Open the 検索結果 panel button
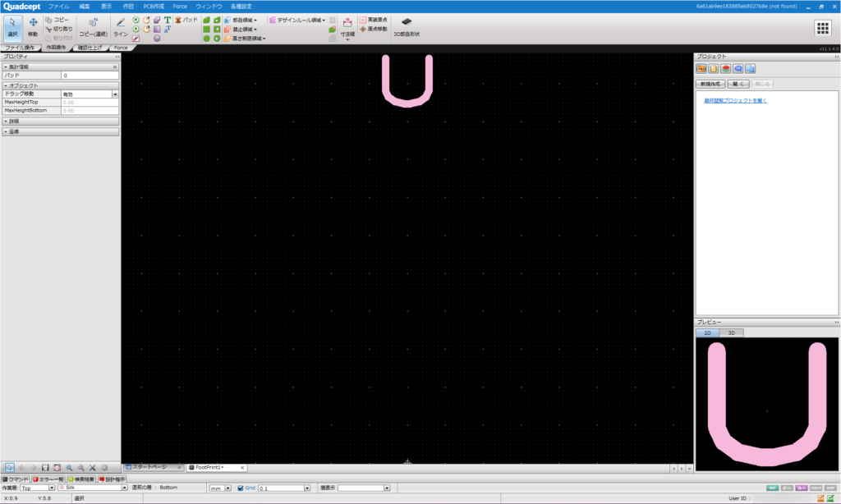The height and width of the screenshot is (504, 841). 81,479
